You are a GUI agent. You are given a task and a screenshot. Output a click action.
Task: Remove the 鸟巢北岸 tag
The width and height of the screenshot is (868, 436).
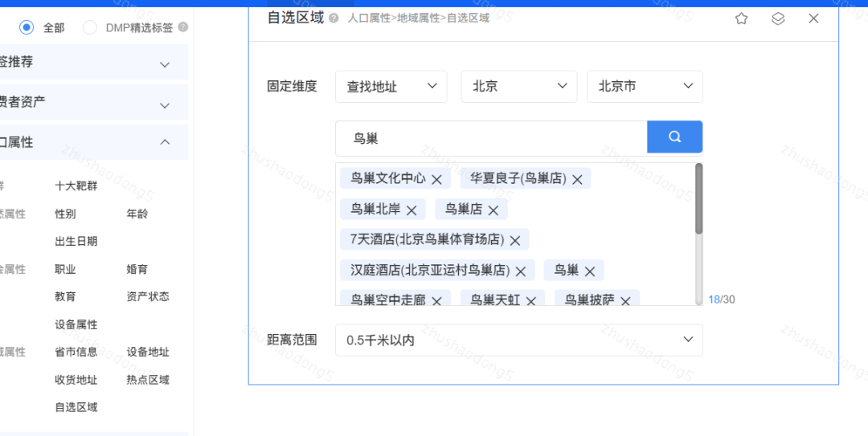coord(411,210)
